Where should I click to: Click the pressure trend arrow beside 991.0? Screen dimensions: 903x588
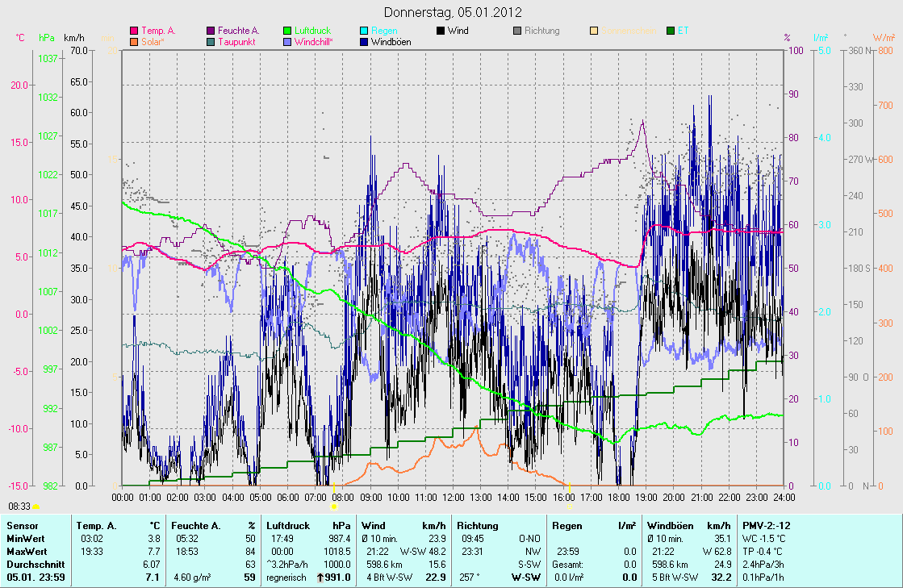pyautogui.click(x=320, y=578)
